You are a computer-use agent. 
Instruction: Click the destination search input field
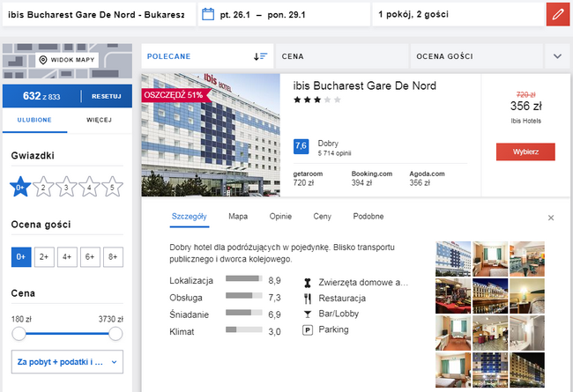click(99, 15)
